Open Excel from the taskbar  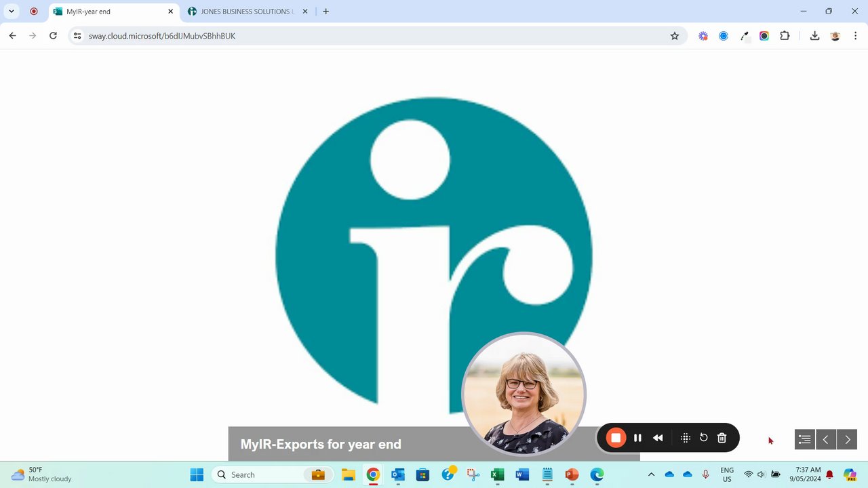497,474
